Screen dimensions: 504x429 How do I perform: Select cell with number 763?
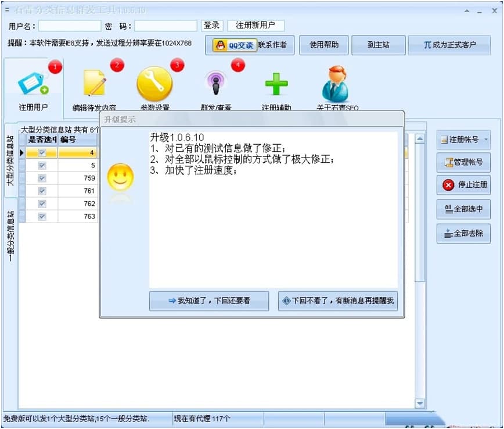[77, 217]
